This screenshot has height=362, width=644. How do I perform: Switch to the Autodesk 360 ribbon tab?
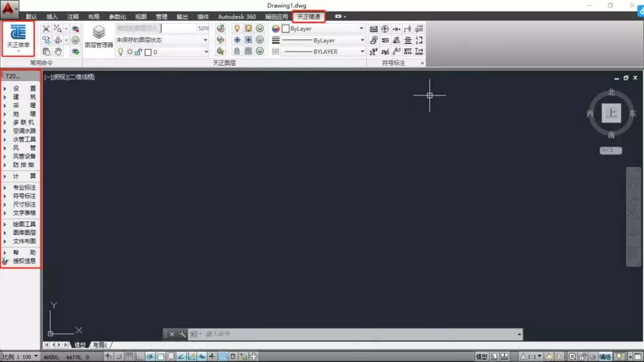237,17
